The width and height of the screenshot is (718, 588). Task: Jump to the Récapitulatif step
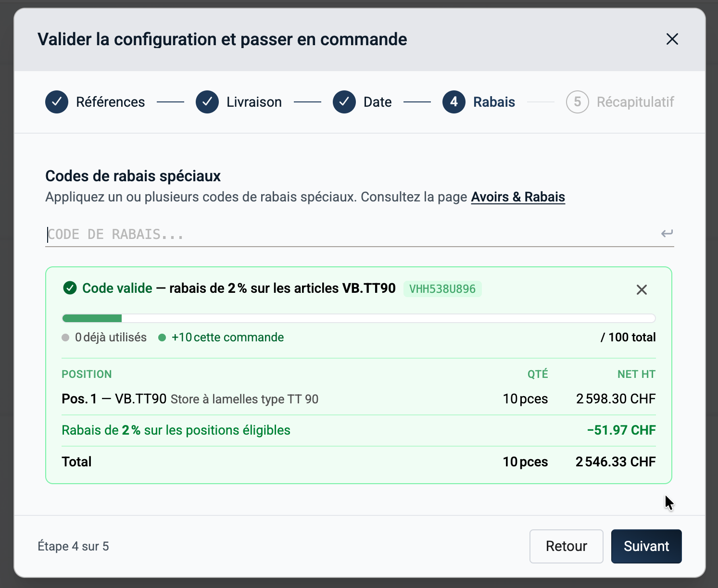pos(620,102)
